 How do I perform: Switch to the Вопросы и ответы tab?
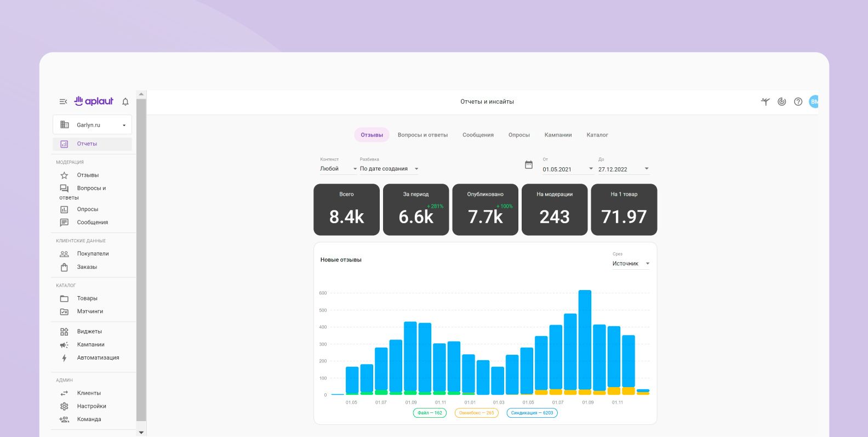tap(422, 135)
